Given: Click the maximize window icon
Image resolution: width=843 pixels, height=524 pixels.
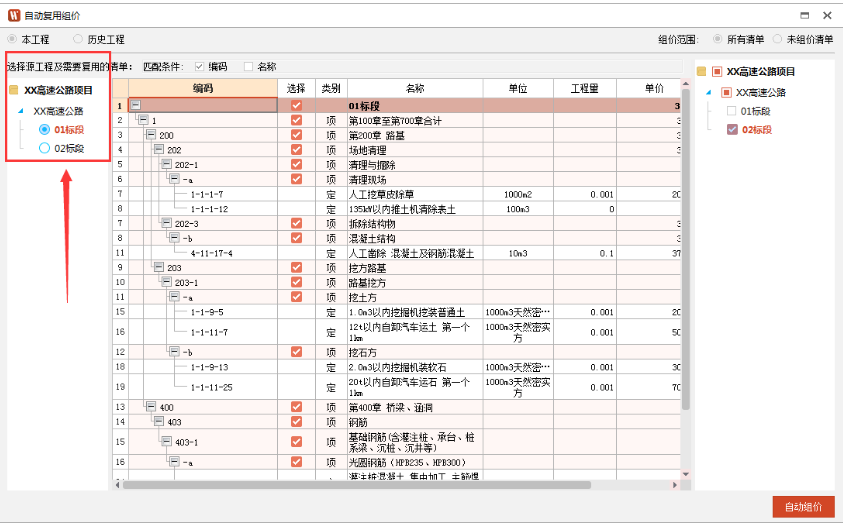Looking at the screenshot, I should point(804,16).
